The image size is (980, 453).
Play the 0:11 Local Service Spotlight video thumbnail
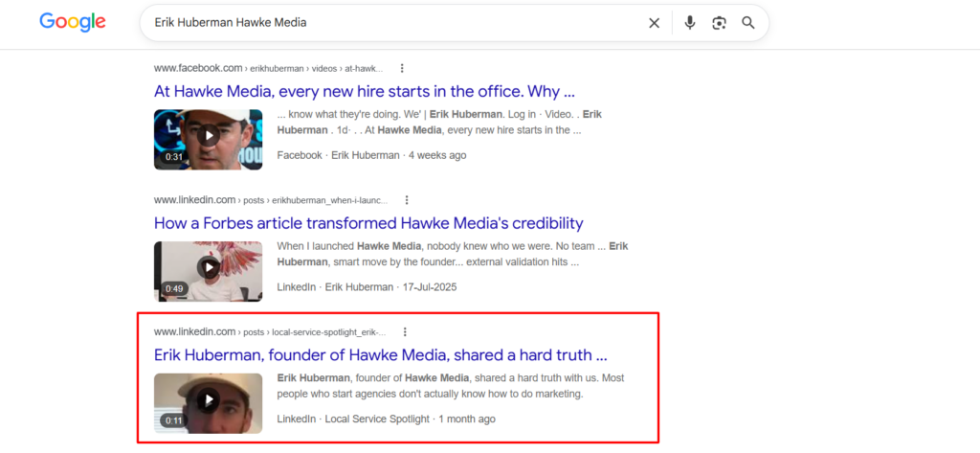click(208, 403)
